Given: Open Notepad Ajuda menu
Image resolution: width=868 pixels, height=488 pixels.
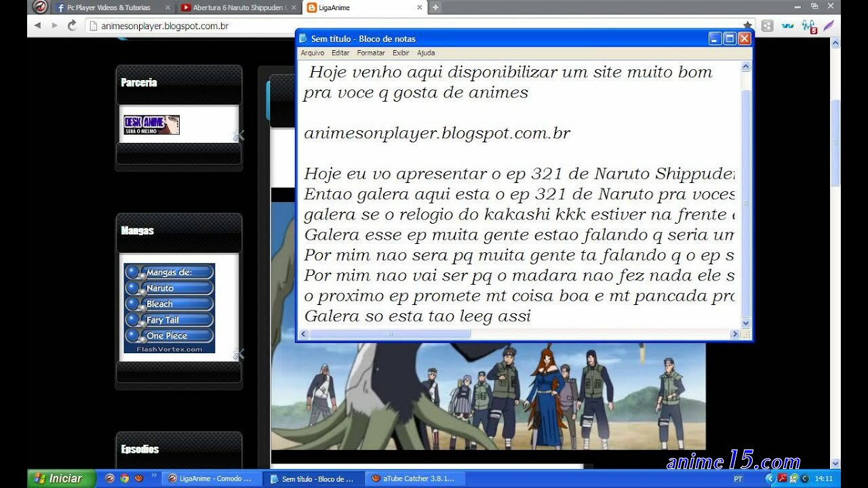Looking at the screenshot, I should click(x=426, y=53).
